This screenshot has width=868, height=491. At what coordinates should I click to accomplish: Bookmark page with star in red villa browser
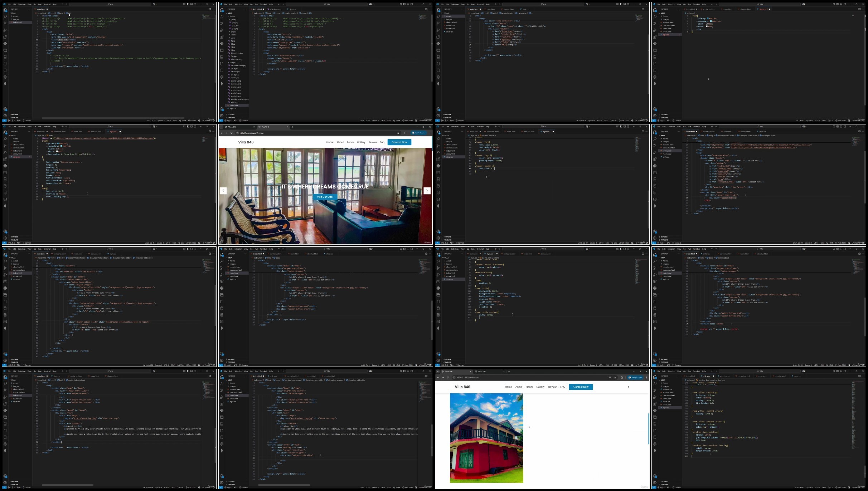pyautogui.click(x=615, y=377)
